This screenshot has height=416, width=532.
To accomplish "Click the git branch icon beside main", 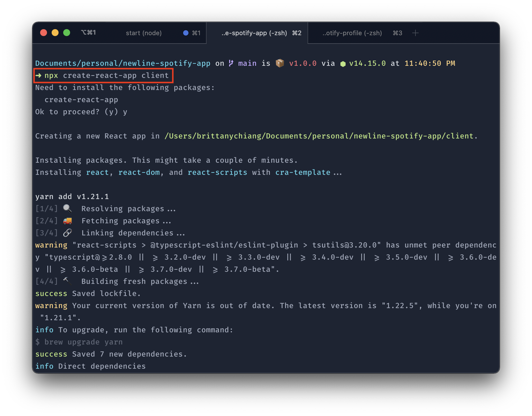I will click(x=231, y=63).
